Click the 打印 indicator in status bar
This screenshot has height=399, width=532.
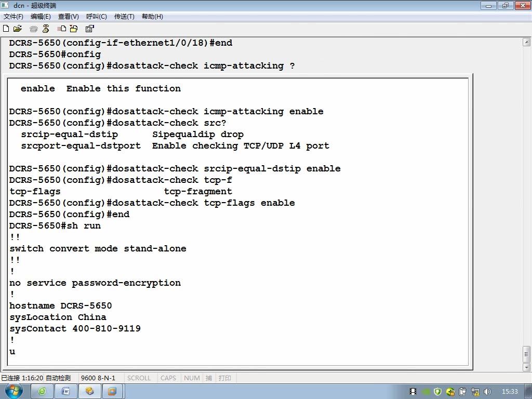pos(224,378)
